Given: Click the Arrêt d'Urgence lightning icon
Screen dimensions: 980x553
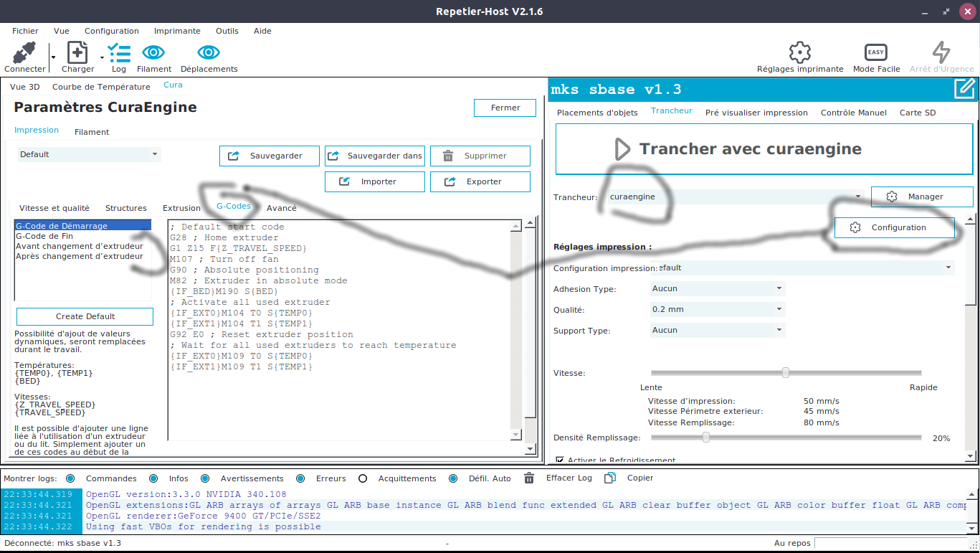Looking at the screenshot, I should point(941,52).
